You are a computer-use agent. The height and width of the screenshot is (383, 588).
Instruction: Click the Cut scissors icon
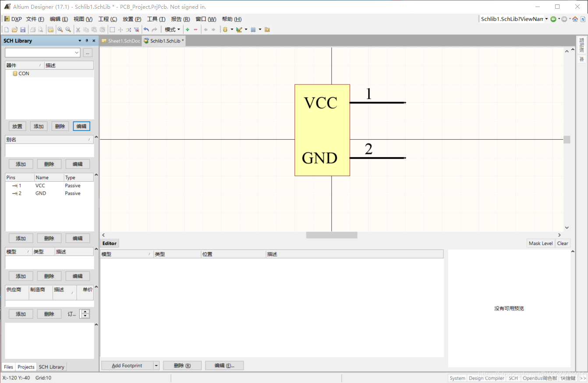coord(78,30)
